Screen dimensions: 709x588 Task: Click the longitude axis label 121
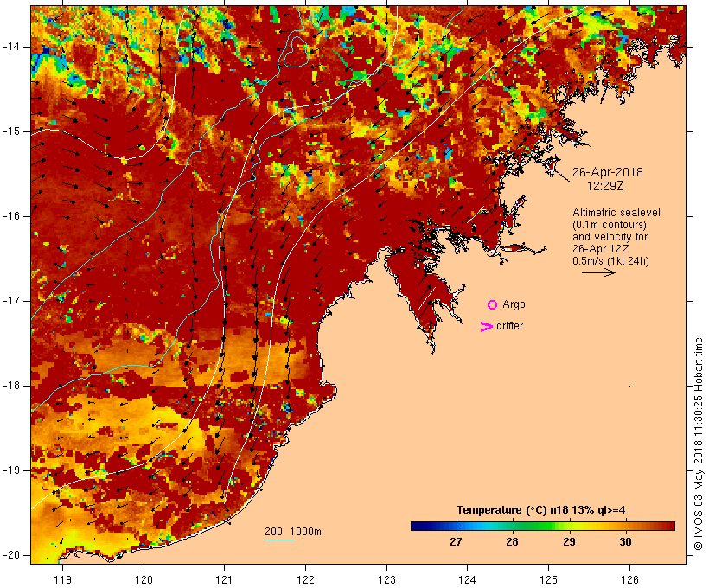coord(224,579)
